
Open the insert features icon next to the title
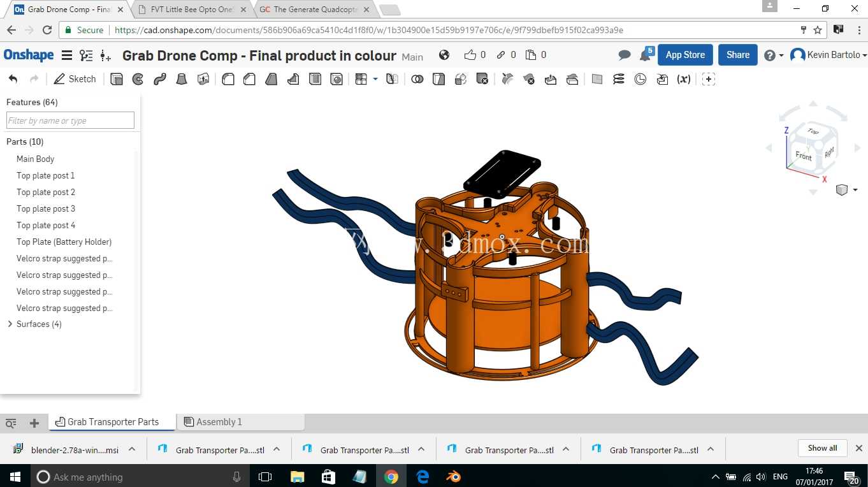105,56
